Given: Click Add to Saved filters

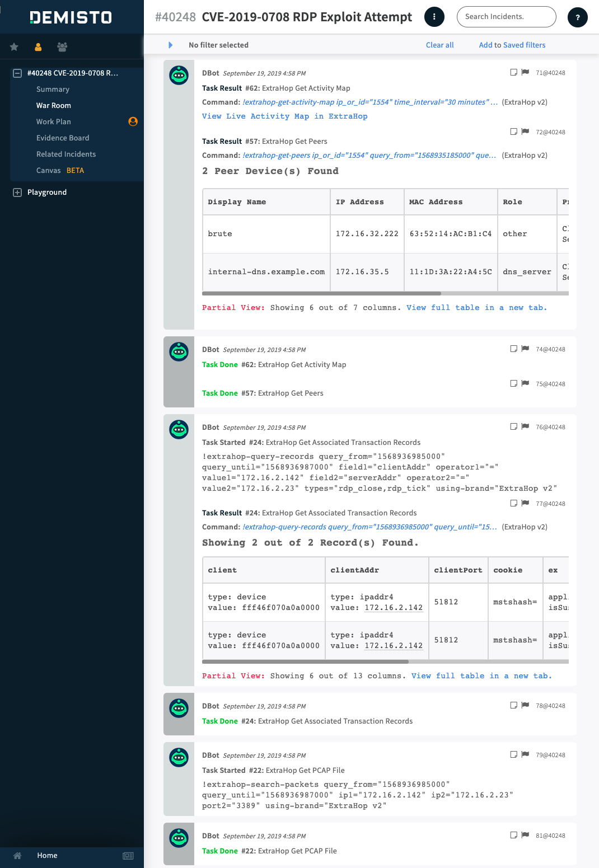Looking at the screenshot, I should point(512,45).
